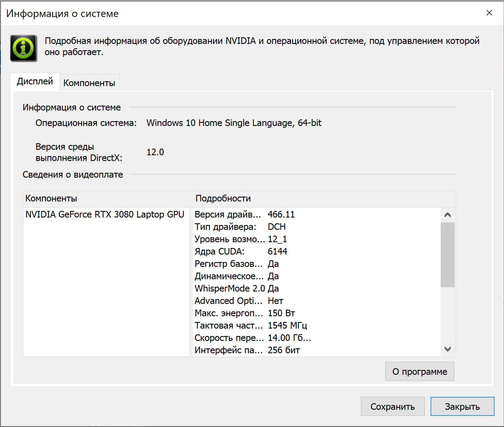Click the Подробности column header
Viewport: 504px width, 427px height.
pos(324,198)
